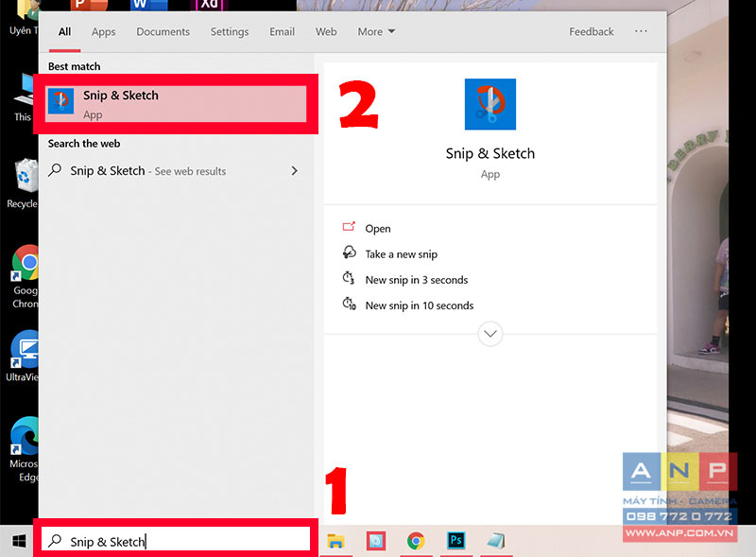The image size is (756, 557).
Task: Switch to the Apps tab
Action: tap(104, 32)
